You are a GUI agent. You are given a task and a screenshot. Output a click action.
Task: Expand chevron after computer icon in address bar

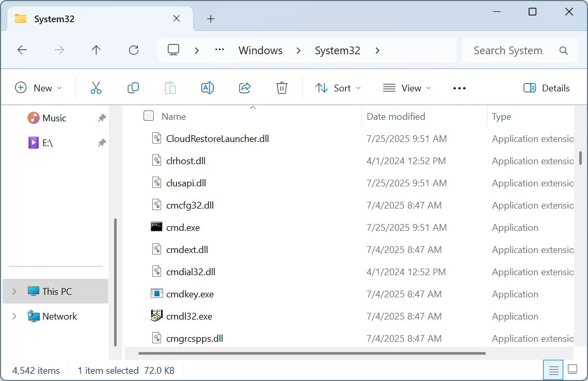[x=197, y=50]
